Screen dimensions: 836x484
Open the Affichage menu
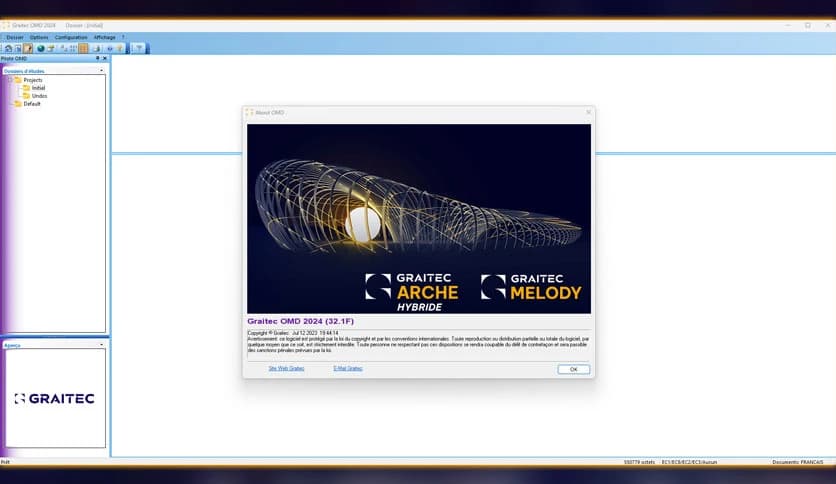[x=104, y=37]
